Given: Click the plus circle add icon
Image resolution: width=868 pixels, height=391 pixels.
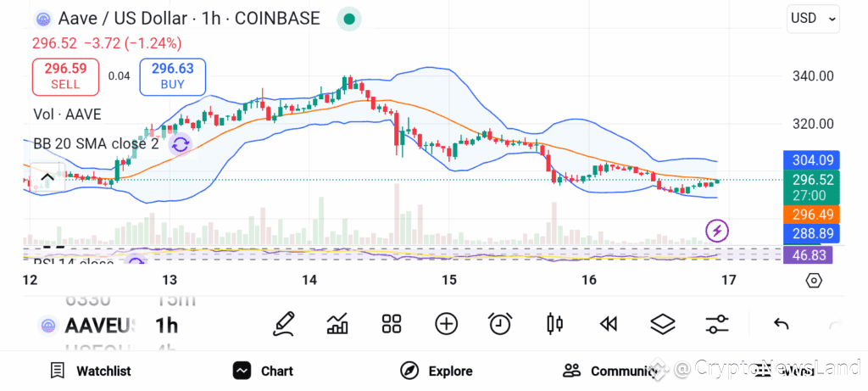Looking at the screenshot, I should 446,324.
